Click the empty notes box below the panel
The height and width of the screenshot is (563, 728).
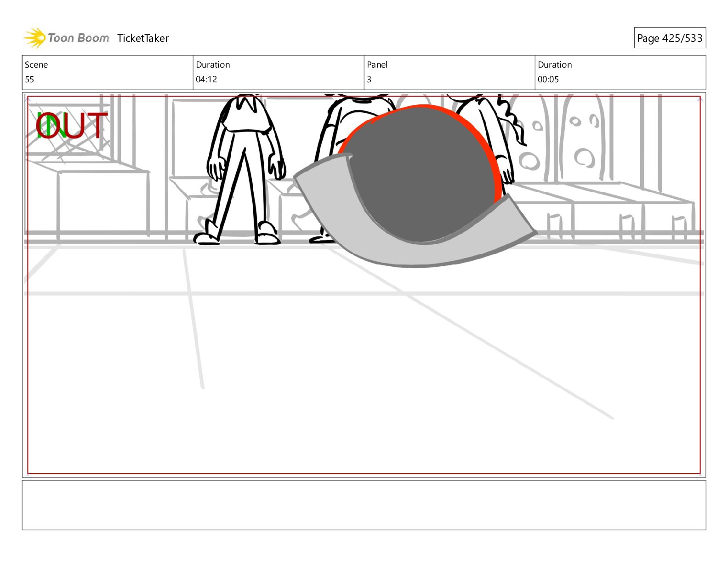pos(364,505)
